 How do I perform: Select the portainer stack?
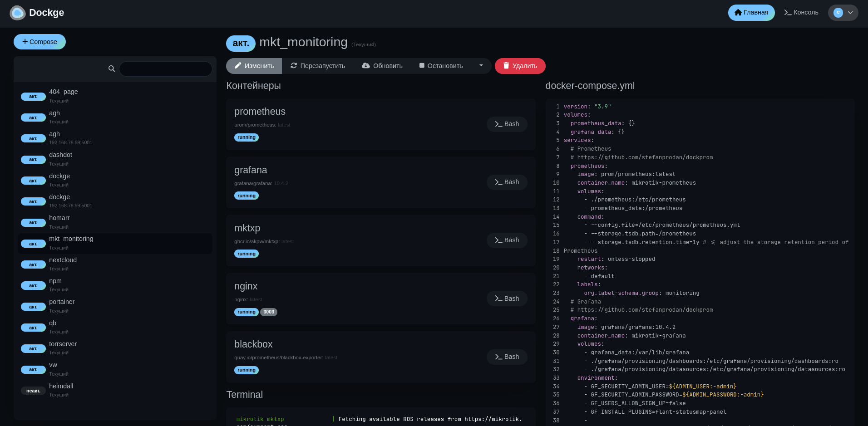pyautogui.click(x=115, y=306)
